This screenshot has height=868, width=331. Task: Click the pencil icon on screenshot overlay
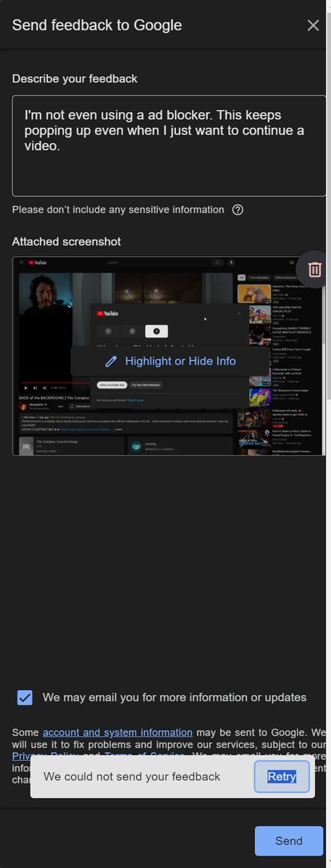[111, 361]
